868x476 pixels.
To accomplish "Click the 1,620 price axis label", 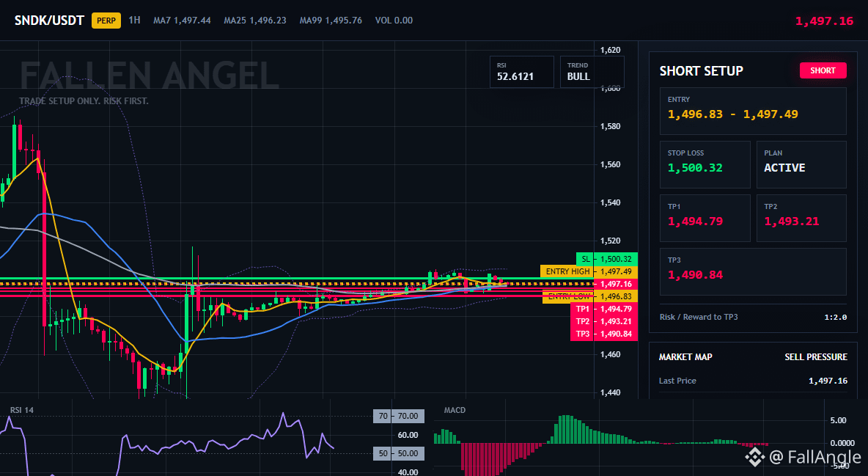I will (611, 50).
